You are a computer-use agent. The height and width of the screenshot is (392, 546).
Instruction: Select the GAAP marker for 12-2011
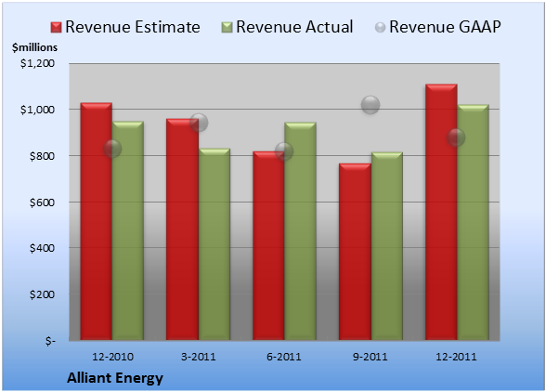456,137
